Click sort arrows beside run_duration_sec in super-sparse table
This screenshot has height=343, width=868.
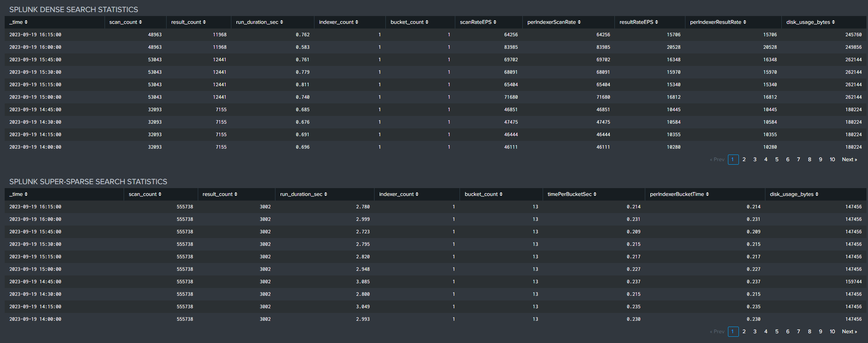coord(326,194)
